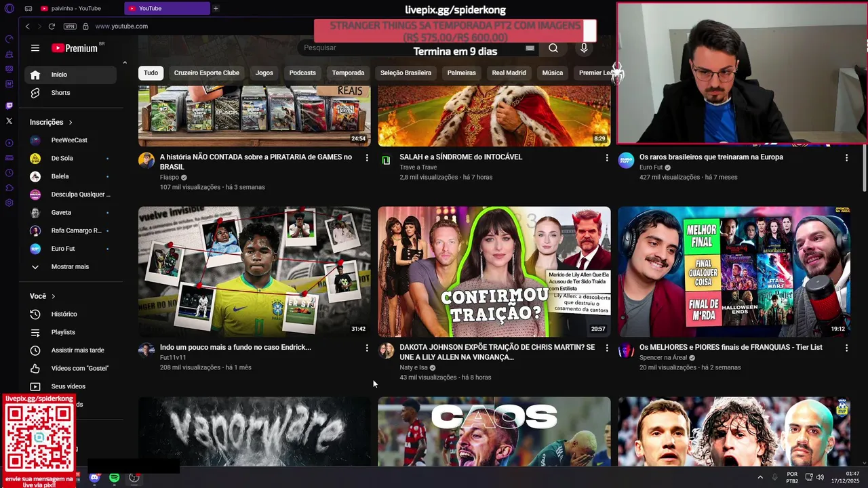Open Fut11v11 channel under Endrick video
The image size is (868, 488).
(x=173, y=357)
